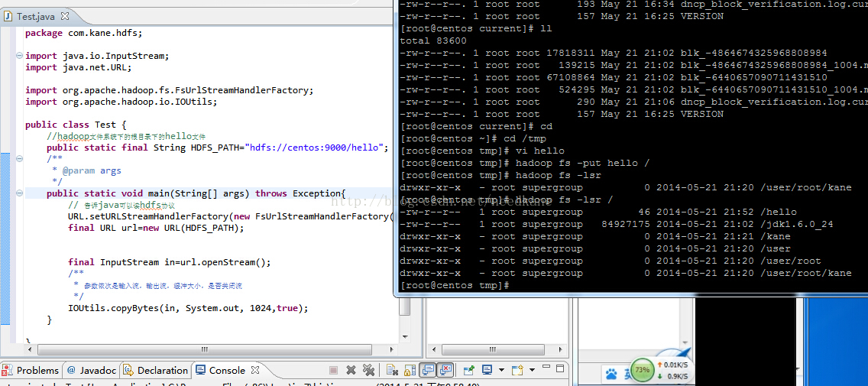Click 'hadoop fs -put hello /' terminal command
The width and height of the screenshot is (868, 386).
pyautogui.click(x=582, y=163)
